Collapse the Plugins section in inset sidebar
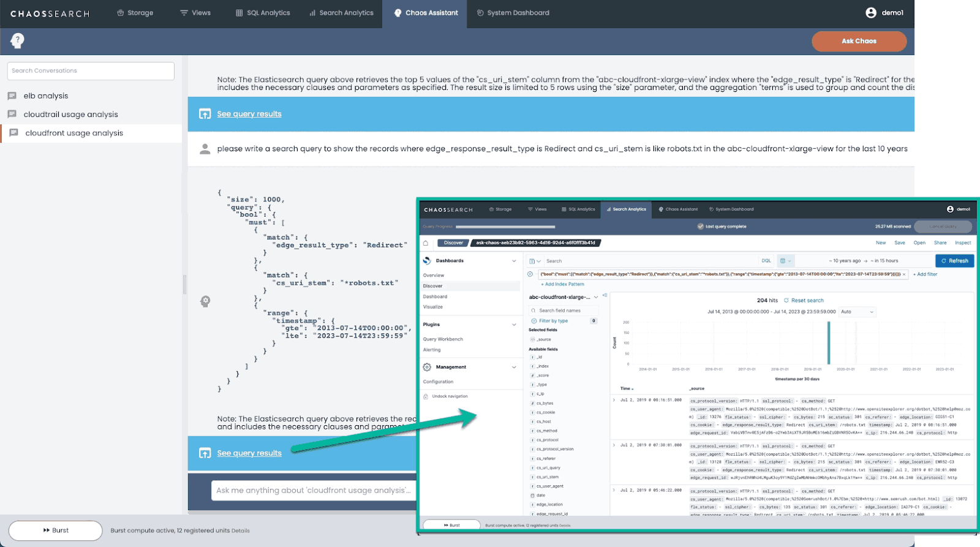The height and width of the screenshot is (547, 980). [514, 325]
